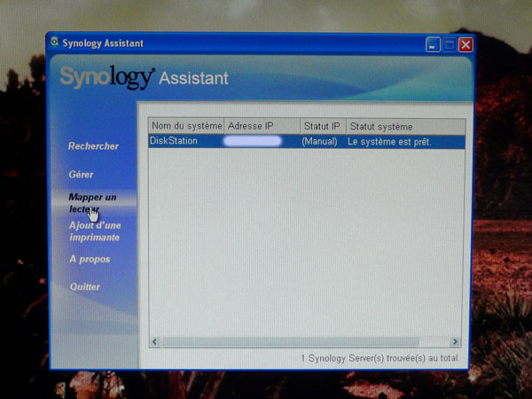Select Gérer from the left menu
This screenshot has width=532, height=399.
point(81,175)
